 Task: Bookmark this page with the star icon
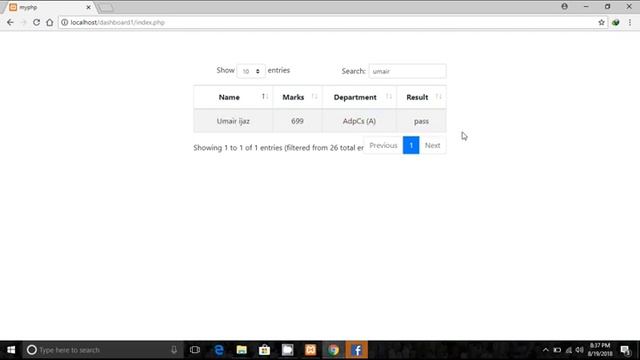(601, 22)
